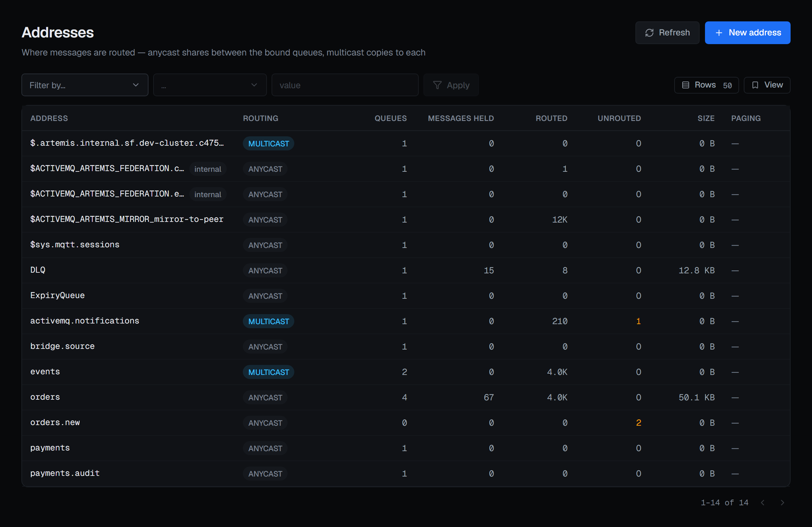This screenshot has width=812, height=527.
Task: Sort by the SIZE column header
Action: tap(706, 118)
